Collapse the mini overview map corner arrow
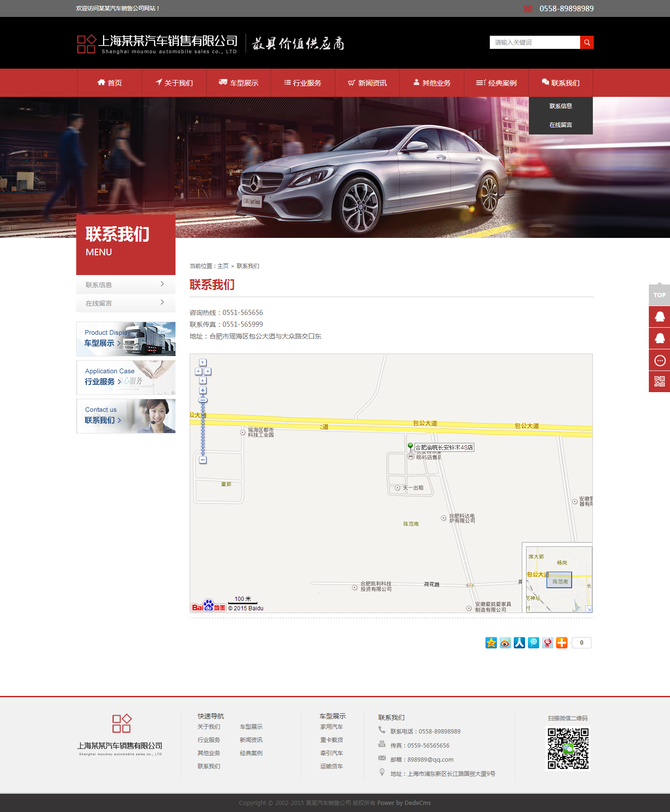The height and width of the screenshot is (812, 670). point(589,609)
